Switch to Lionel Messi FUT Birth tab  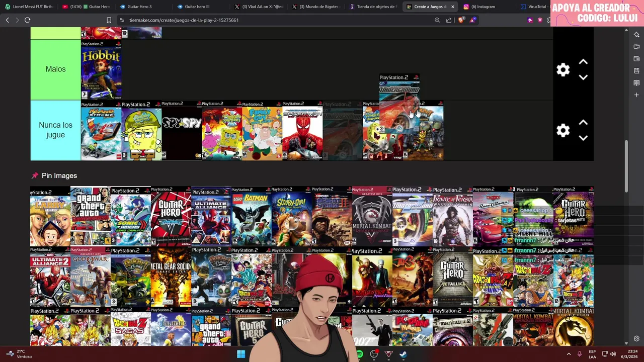(x=29, y=7)
